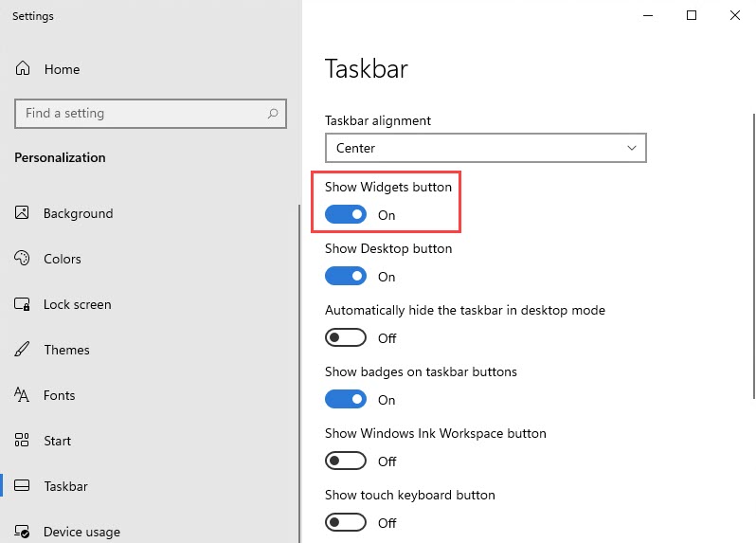Click the Home house icon
Viewport: 756px width, 543px height.
[x=22, y=68]
